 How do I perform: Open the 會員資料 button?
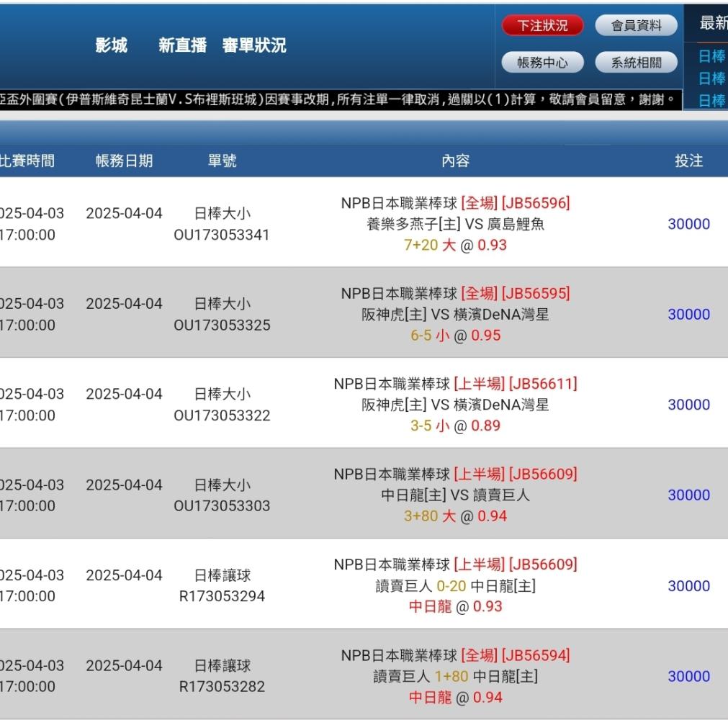point(636,25)
